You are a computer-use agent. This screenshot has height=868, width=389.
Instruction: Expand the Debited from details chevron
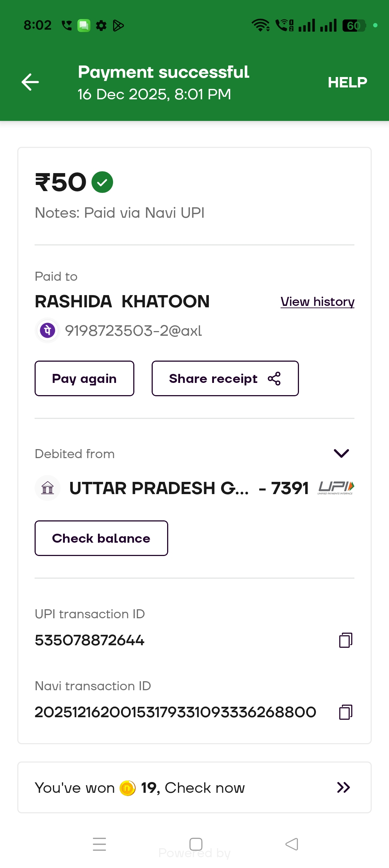tap(341, 453)
